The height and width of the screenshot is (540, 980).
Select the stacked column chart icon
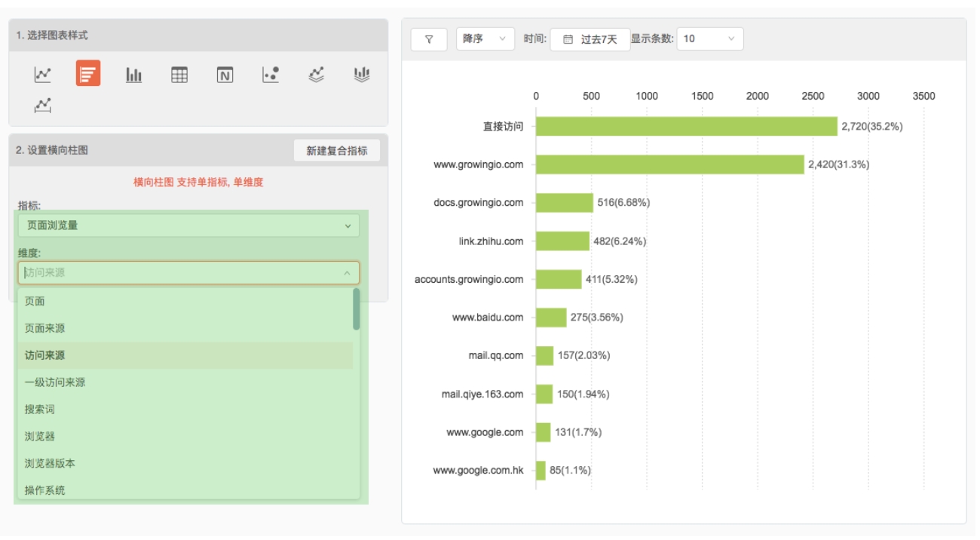click(x=362, y=74)
